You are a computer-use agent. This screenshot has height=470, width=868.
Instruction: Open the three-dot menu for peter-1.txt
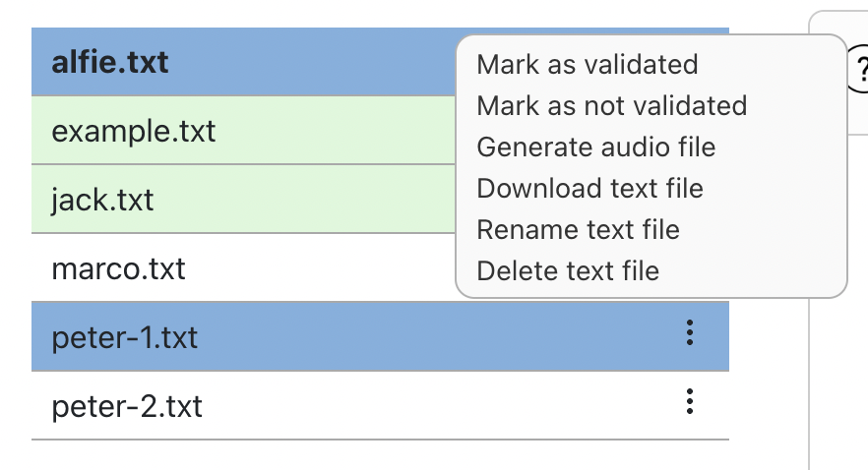coord(689,332)
